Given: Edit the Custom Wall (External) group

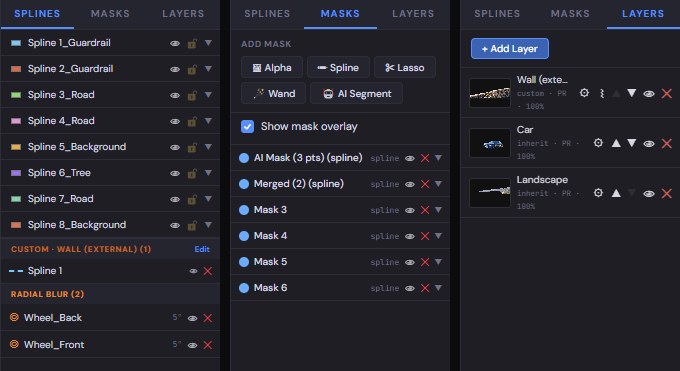Looking at the screenshot, I should [202, 249].
